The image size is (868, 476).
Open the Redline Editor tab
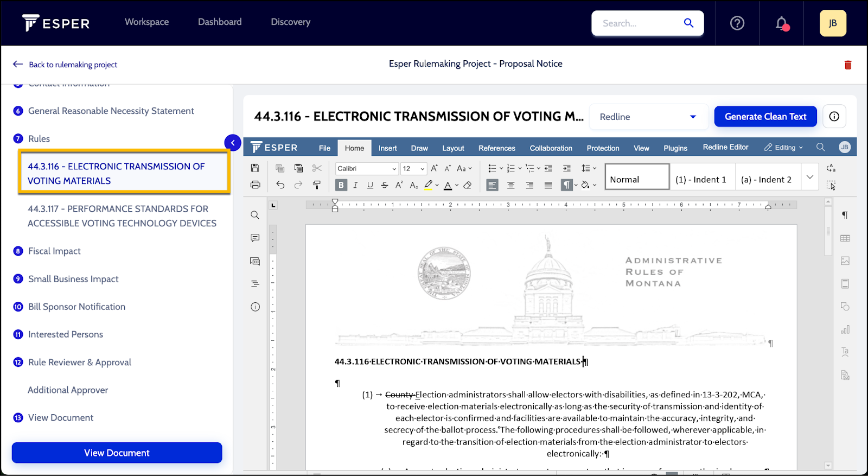pos(725,147)
